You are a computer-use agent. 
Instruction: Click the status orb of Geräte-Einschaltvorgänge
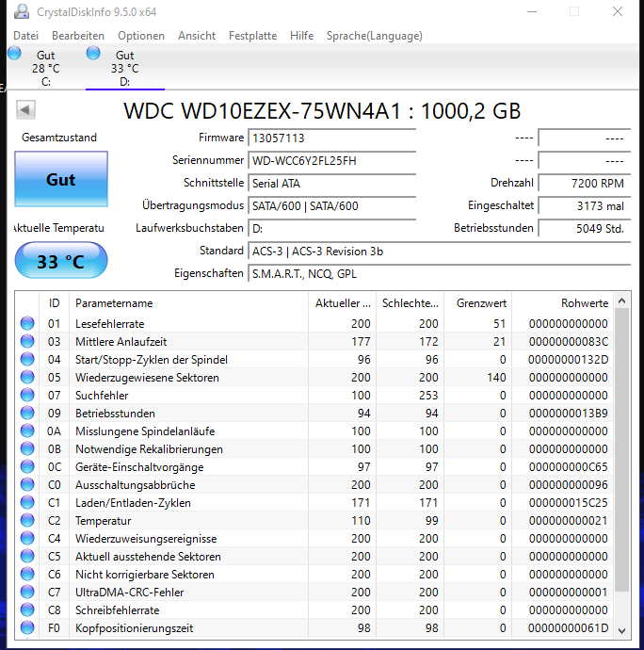[27, 466]
